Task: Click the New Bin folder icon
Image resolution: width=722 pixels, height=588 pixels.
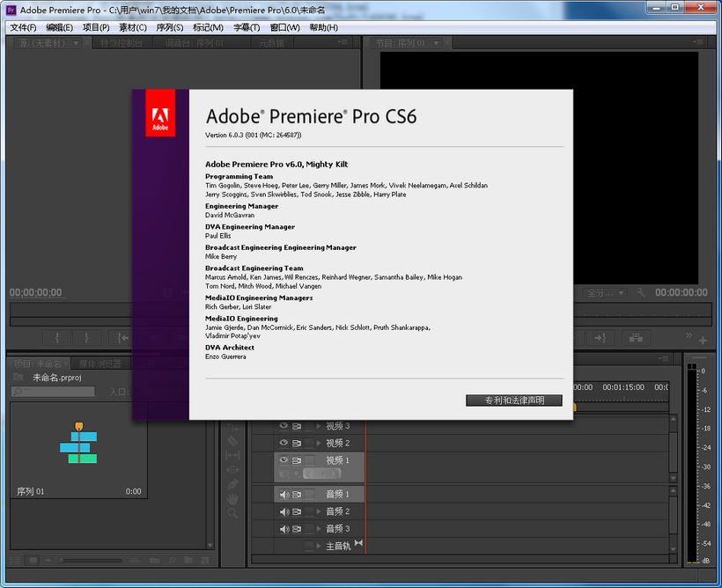Action: (188, 560)
